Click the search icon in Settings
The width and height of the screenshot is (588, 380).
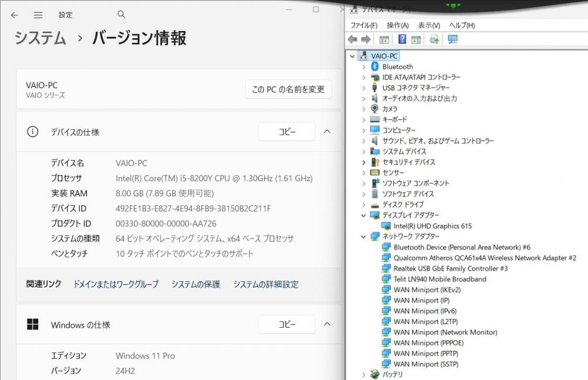pos(121,15)
